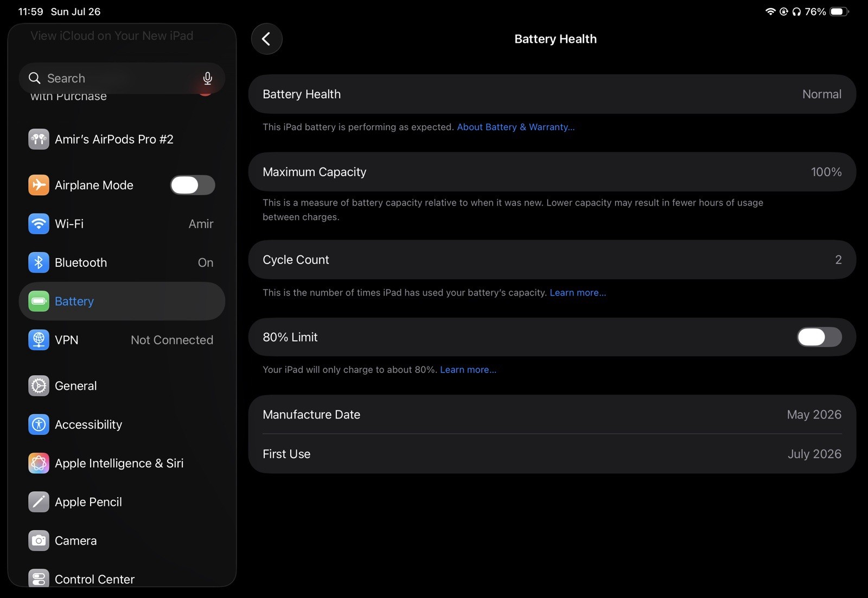868x598 pixels.
Task: Open Camera settings
Action: pyautogui.click(x=122, y=541)
